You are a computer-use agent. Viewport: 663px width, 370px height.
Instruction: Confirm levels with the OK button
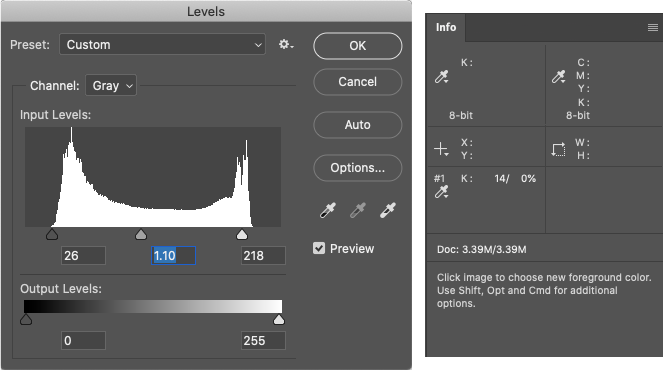(358, 46)
